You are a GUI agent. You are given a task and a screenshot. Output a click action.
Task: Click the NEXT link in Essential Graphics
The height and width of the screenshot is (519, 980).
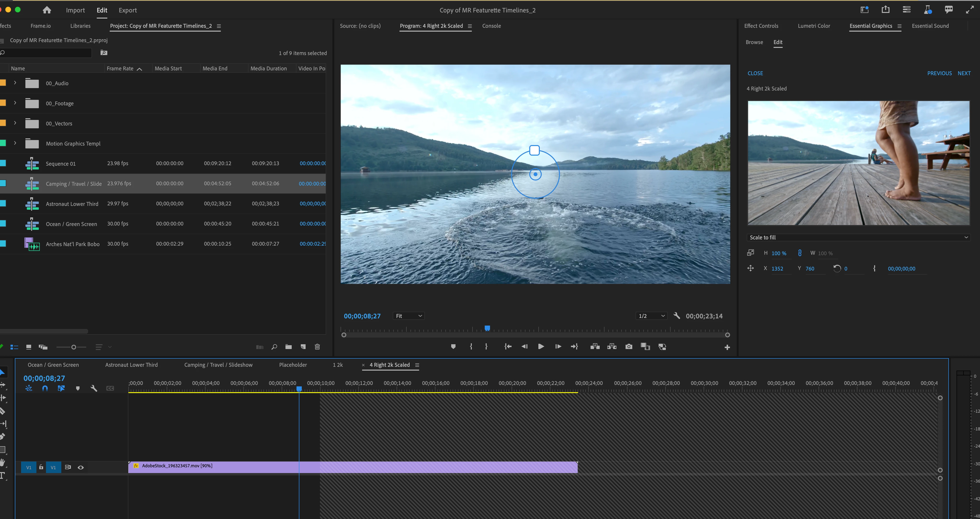pos(964,73)
